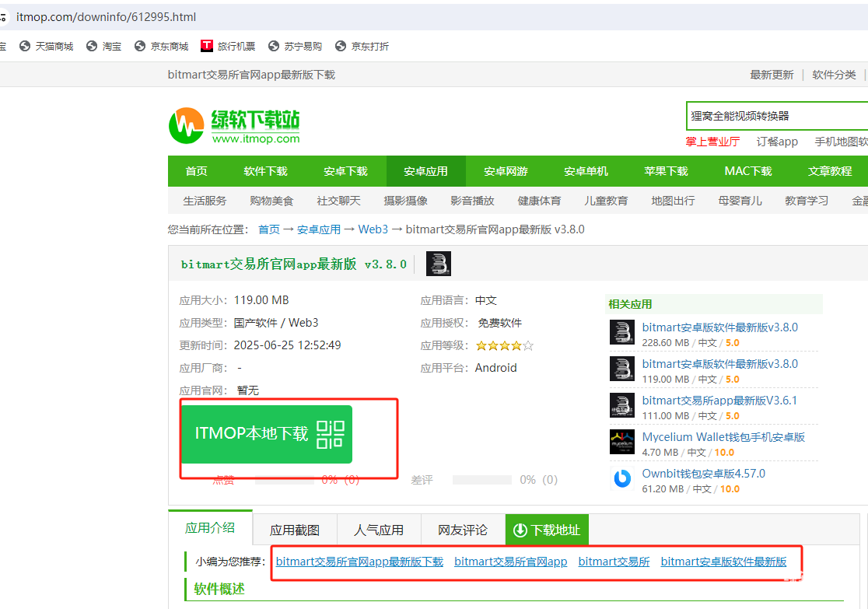Image resolution: width=868 pixels, height=609 pixels.
Task: Click the four-star app rating
Action: tap(505, 345)
